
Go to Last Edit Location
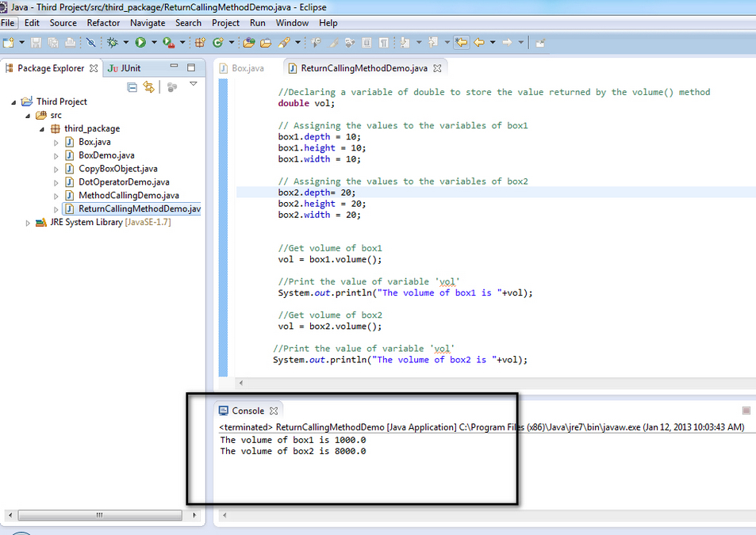[x=462, y=42]
